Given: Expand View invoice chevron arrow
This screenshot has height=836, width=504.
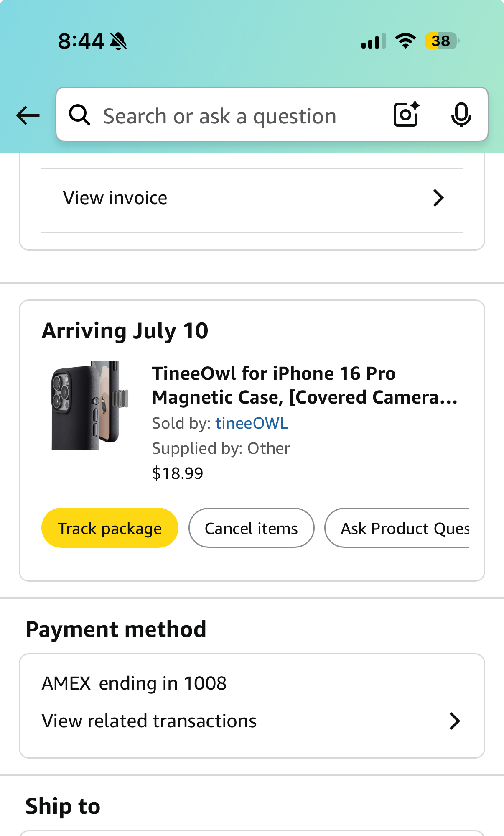Looking at the screenshot, I should click(x=438, y=198).
